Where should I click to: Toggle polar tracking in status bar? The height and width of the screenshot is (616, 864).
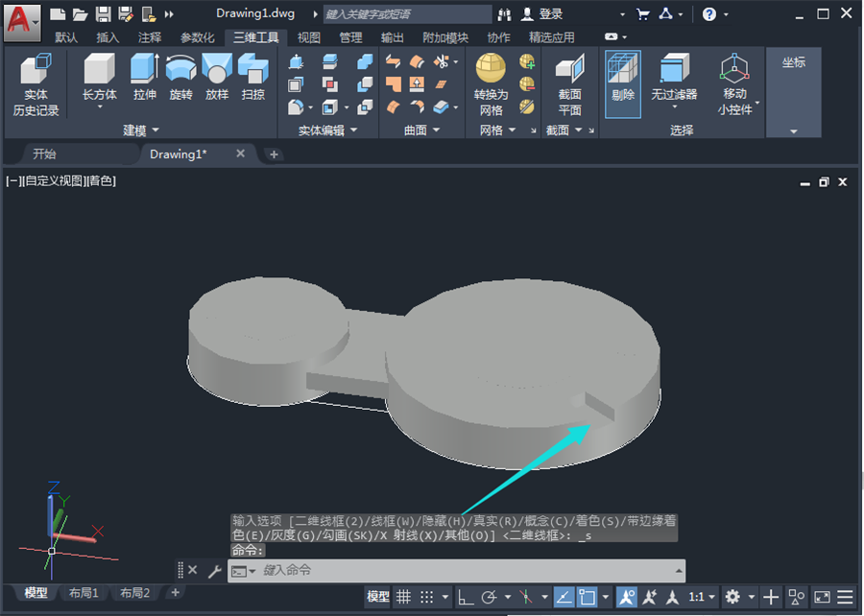489,597
